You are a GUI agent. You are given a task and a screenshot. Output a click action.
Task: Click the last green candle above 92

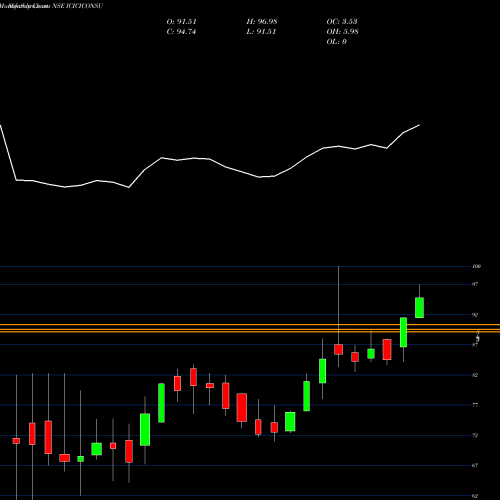419,307
